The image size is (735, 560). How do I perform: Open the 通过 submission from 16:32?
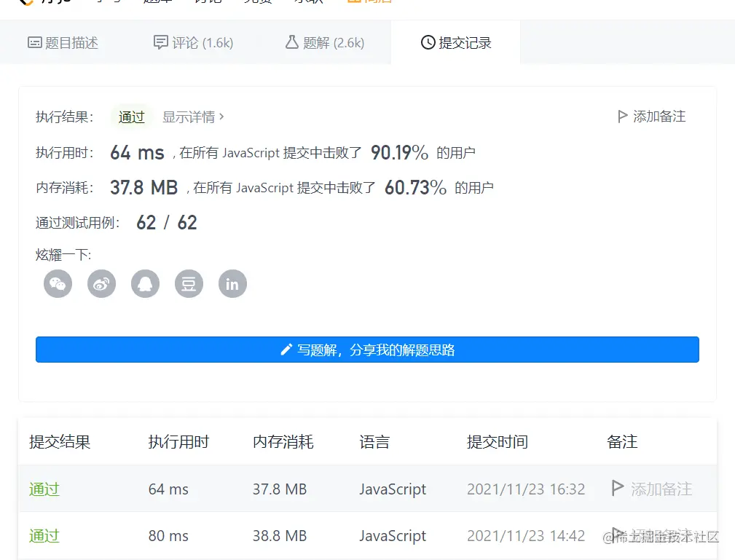(44, 489)
